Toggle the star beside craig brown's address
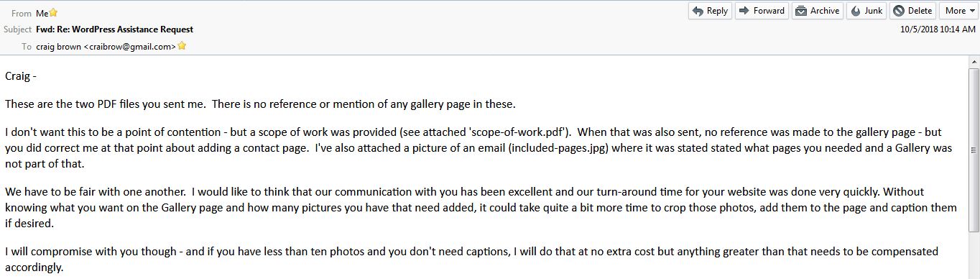The height and width of the screenshot is (279, 980). (x=182, y=46)
